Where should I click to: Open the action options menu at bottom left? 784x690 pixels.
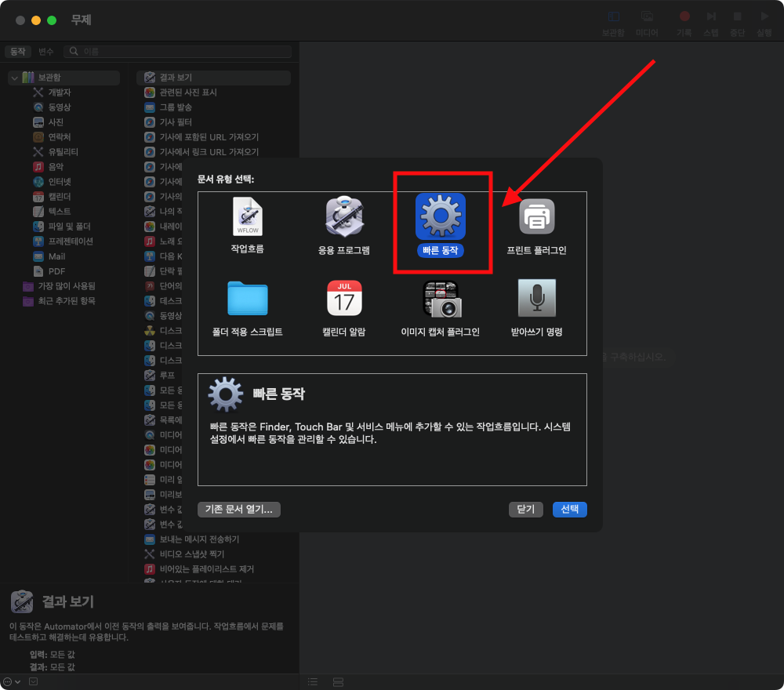(x=12, y=681)
